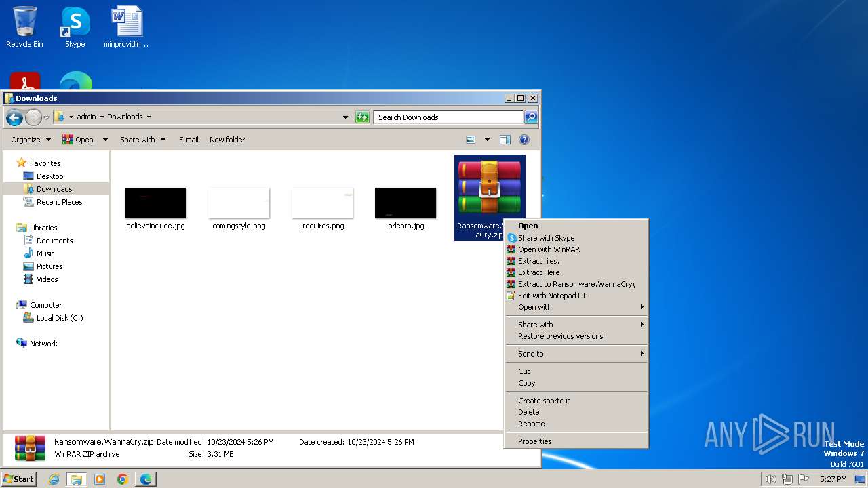Choose Extract files... option
Viewport: 868px width, 488px height.
pos(576,261)
